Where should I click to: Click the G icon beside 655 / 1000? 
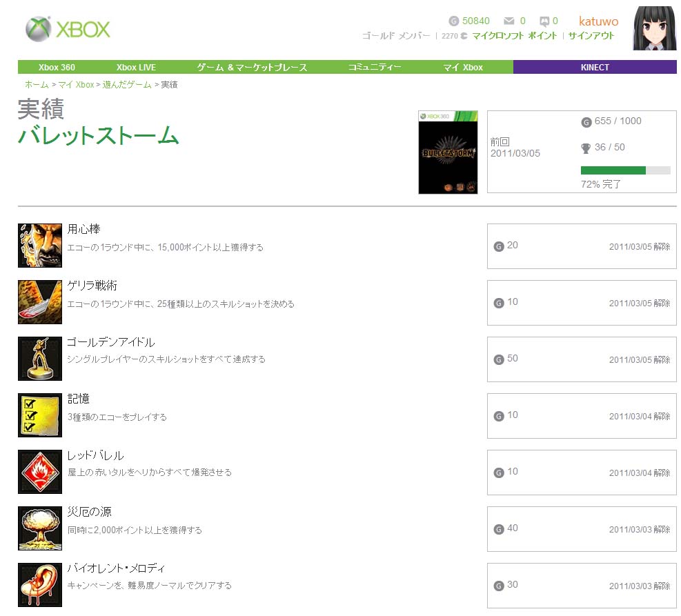[x=586, y=122]
